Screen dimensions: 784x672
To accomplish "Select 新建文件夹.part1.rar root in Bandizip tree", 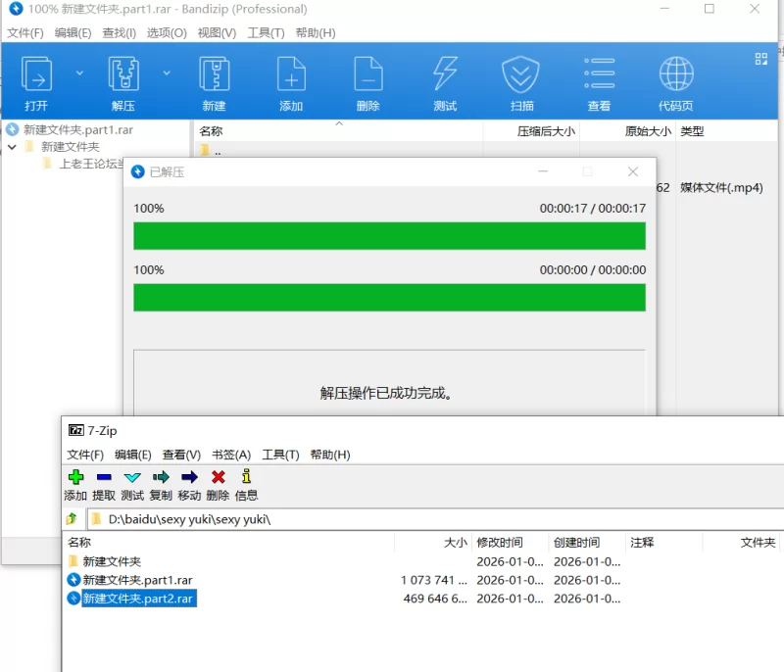I will [78, 130].
